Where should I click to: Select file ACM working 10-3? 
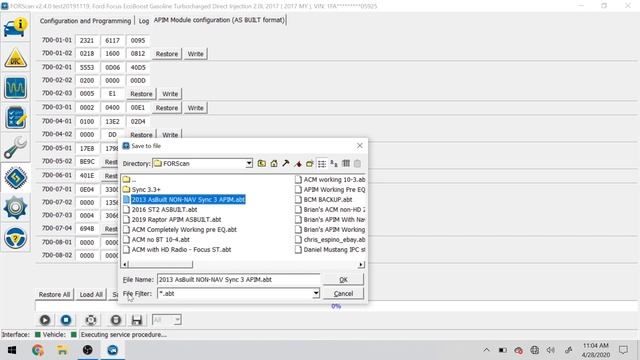tap(330, 180)
